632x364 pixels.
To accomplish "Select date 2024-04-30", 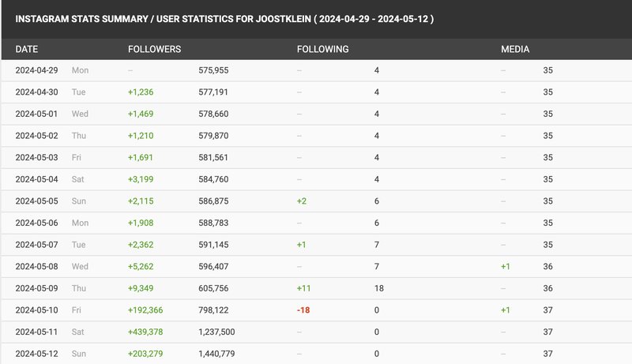I will click(x=36, y=92).
